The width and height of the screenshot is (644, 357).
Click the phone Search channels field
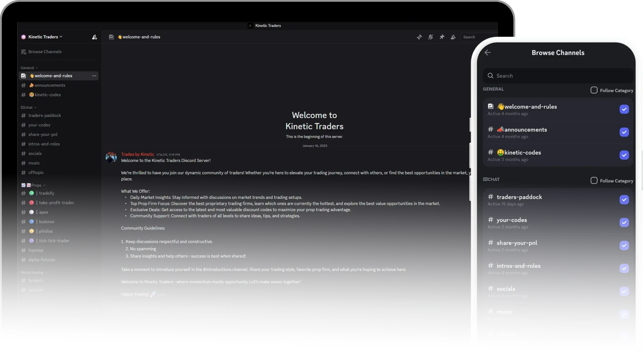coord(558,76)
